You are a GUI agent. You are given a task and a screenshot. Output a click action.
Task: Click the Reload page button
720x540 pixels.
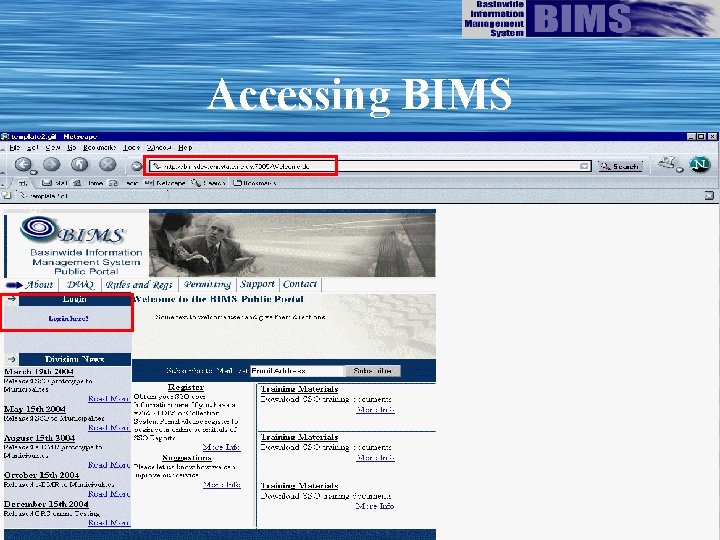tap(79, 164)
